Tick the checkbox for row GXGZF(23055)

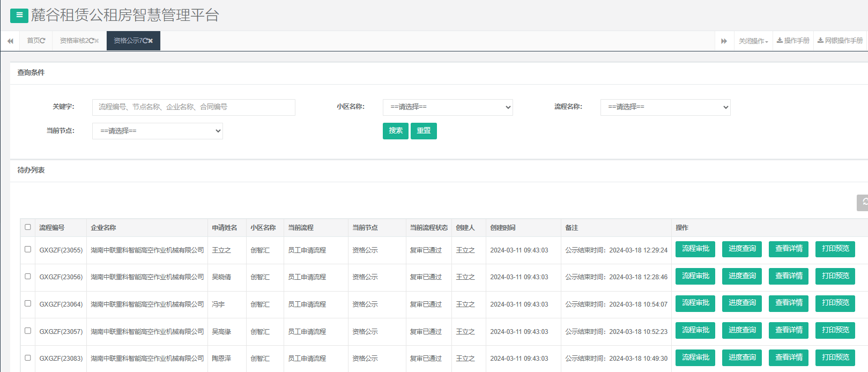pyautogui.click(x=28, y=249)
